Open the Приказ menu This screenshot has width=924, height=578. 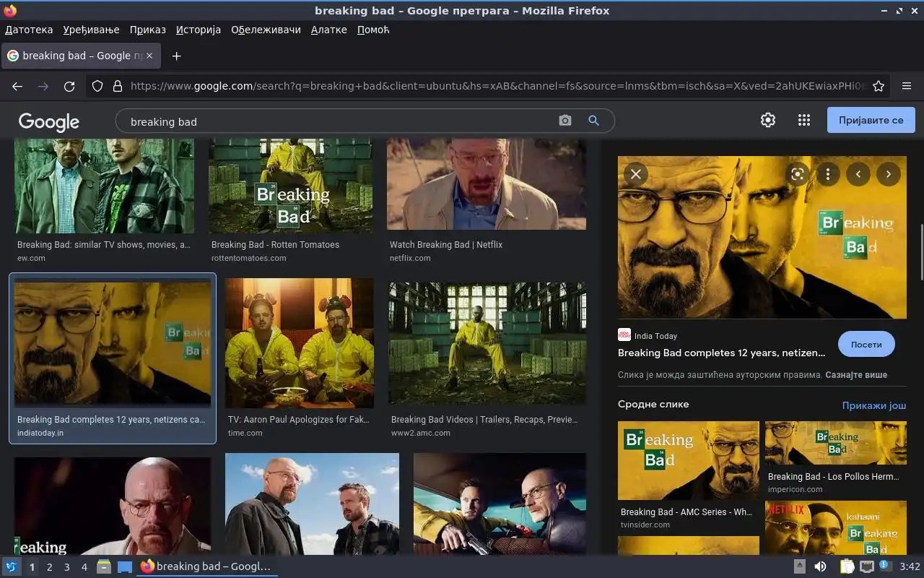pos(148,30)
